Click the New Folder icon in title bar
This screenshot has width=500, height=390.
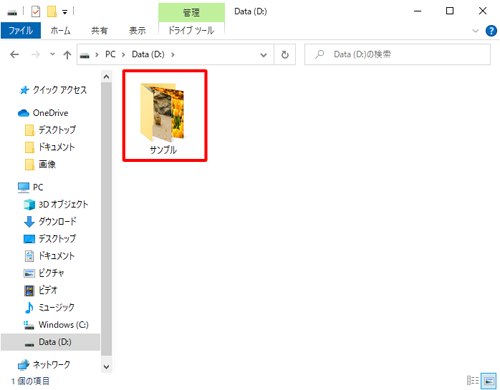tap(52, 12)
